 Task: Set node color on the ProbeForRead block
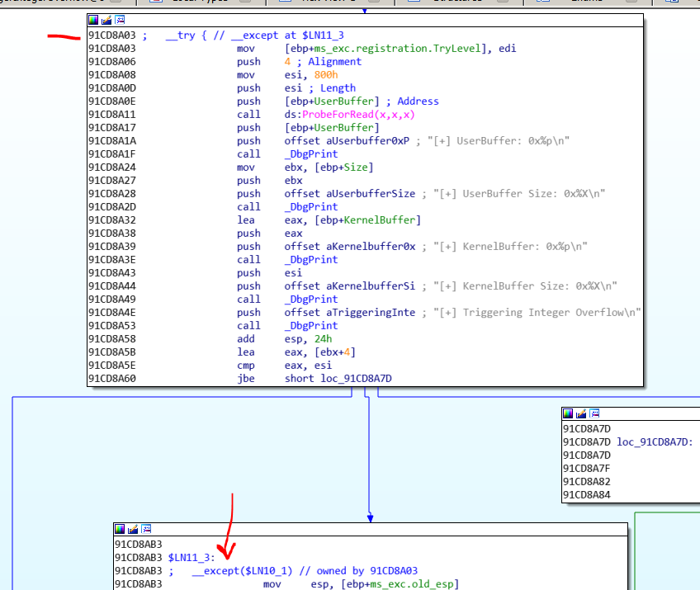pyautogui.click(x=93, y=20)
